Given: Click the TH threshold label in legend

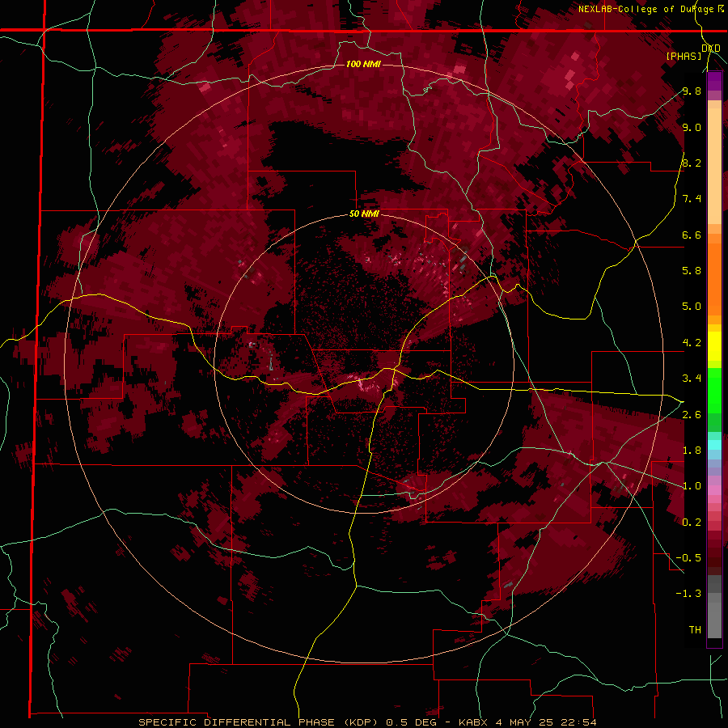Looking at the screenshot, I should [x=695, y=630].
